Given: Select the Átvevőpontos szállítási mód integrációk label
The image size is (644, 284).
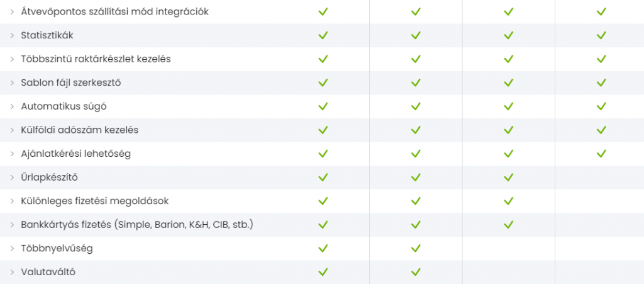Looking at the screenshot, I should pyautogui.click(x=114, y=12).
